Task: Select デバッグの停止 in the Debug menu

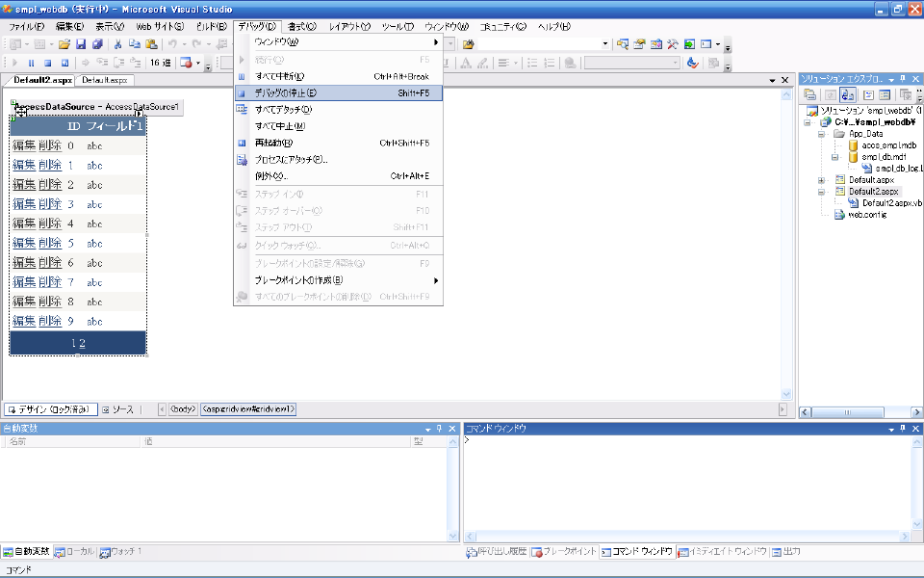Action: (x=338, y=93)
